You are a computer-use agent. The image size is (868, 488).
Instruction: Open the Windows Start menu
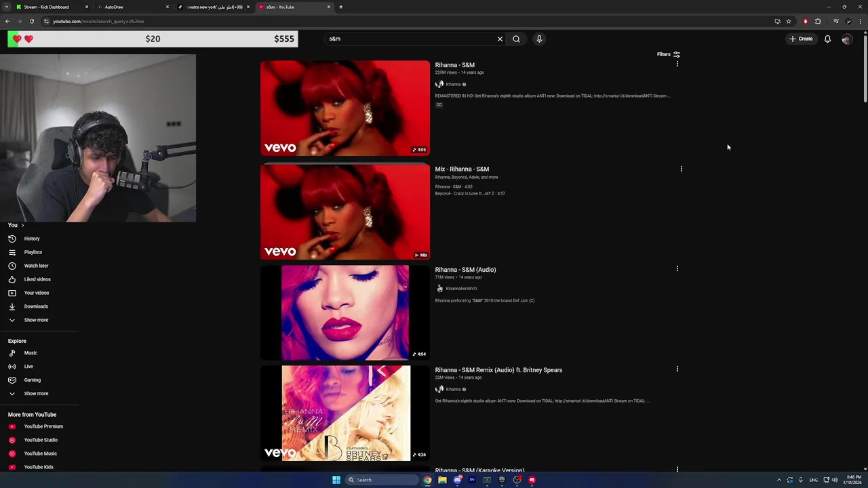click(x=336, y=480)
